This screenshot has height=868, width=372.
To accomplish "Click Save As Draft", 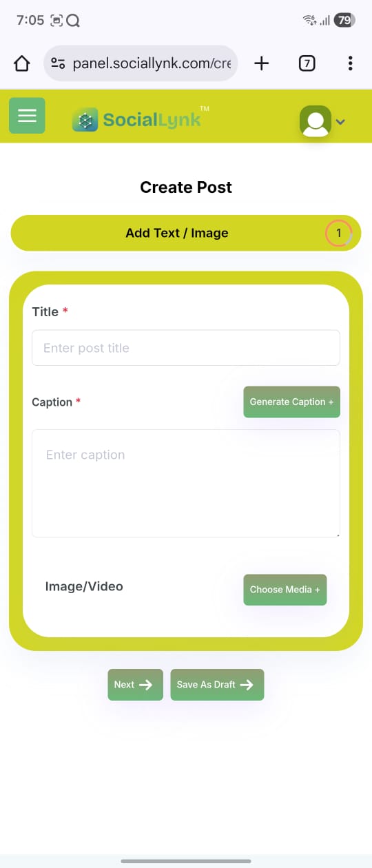I will click(x=217, y=685).
